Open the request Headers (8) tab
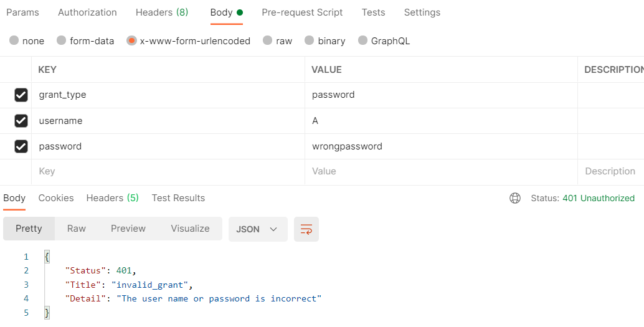Viewport: 644px width, 327px height. (x=162, y=12)
